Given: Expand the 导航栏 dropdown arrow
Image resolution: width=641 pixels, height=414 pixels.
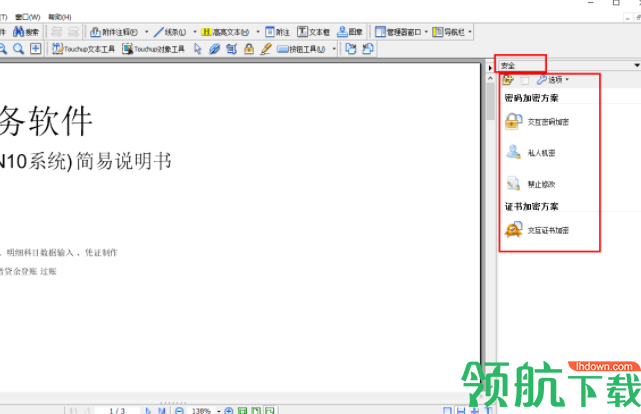Looking at the screenshot, I should pos(470,32).
